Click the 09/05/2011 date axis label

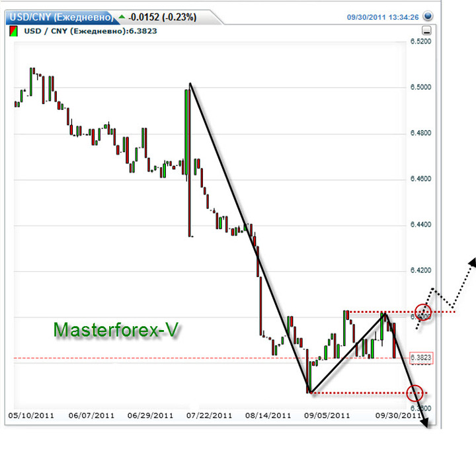pyautogui.click(x=327, y=415)
